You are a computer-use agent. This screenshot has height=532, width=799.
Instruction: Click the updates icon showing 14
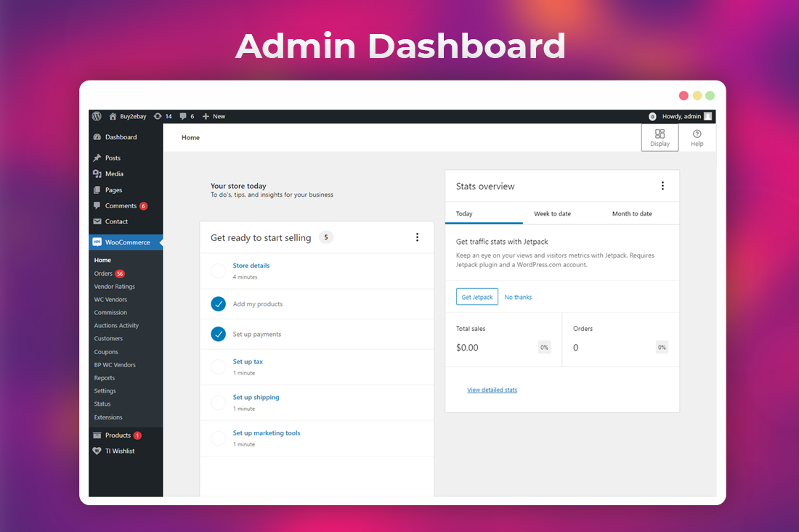pos(158,116)
